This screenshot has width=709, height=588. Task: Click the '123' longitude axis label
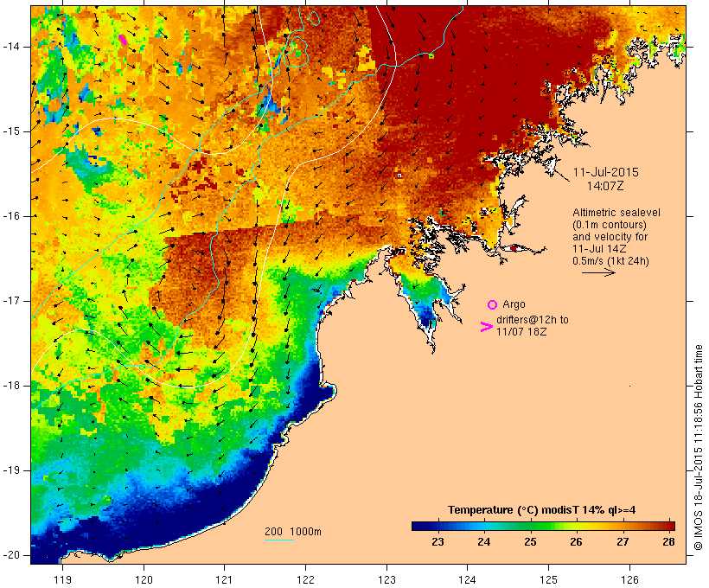pos(386,579)
